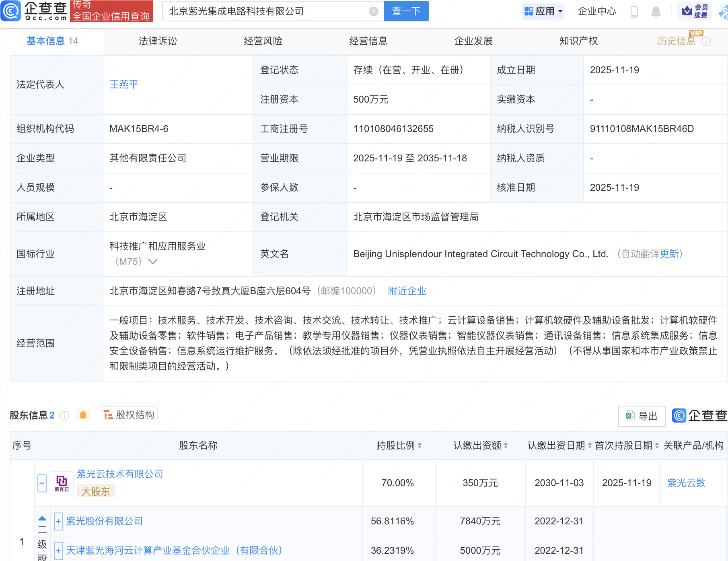Screen dimensions: 728x561
Task: Click info icon beside 股东信息 heading
Action: pos(64,416)
